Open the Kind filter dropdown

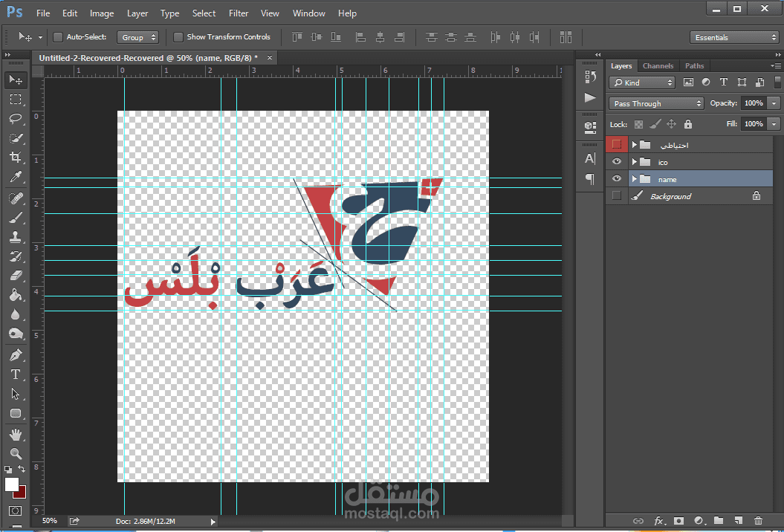(x=642, y=82)
